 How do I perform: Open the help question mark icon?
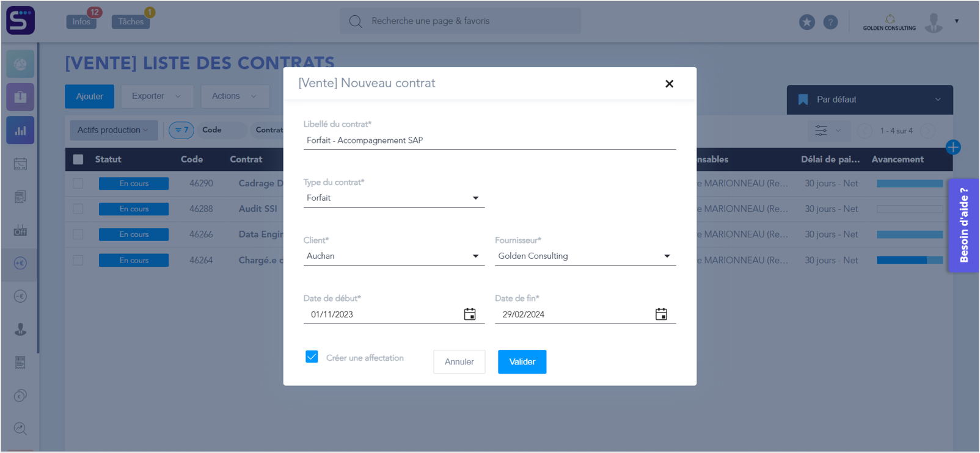point(830,22)
